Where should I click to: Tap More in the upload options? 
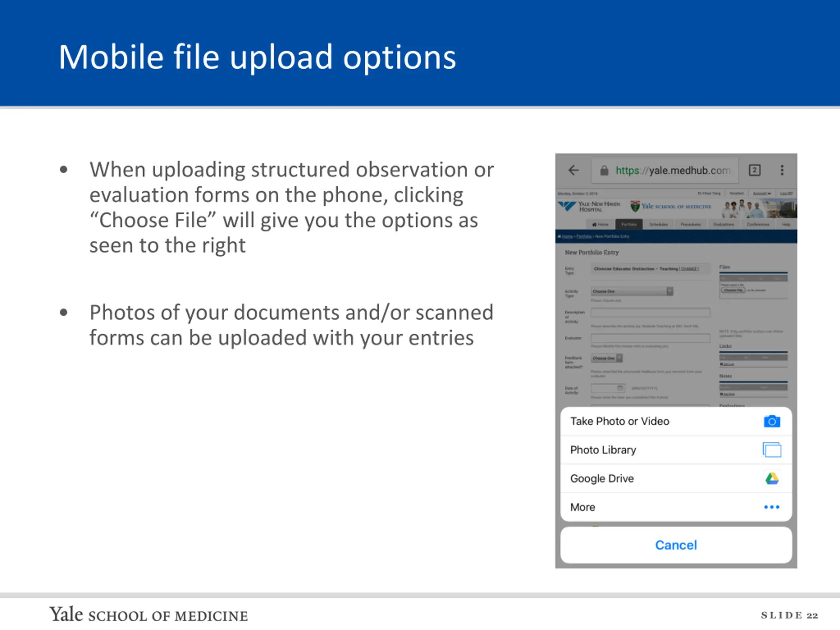click(676, 507)
